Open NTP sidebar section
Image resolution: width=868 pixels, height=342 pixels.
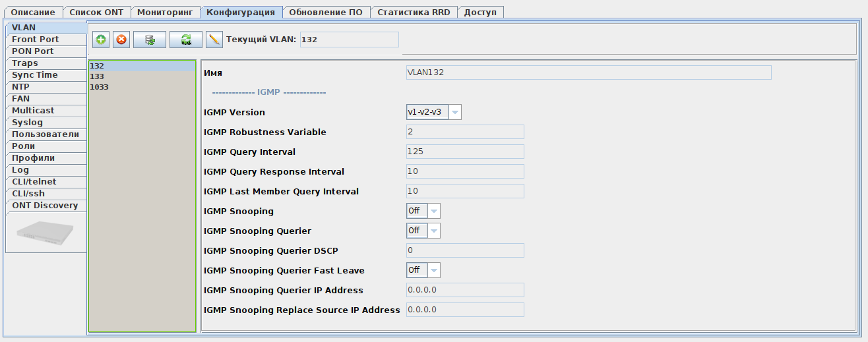(x=46, y=87)
